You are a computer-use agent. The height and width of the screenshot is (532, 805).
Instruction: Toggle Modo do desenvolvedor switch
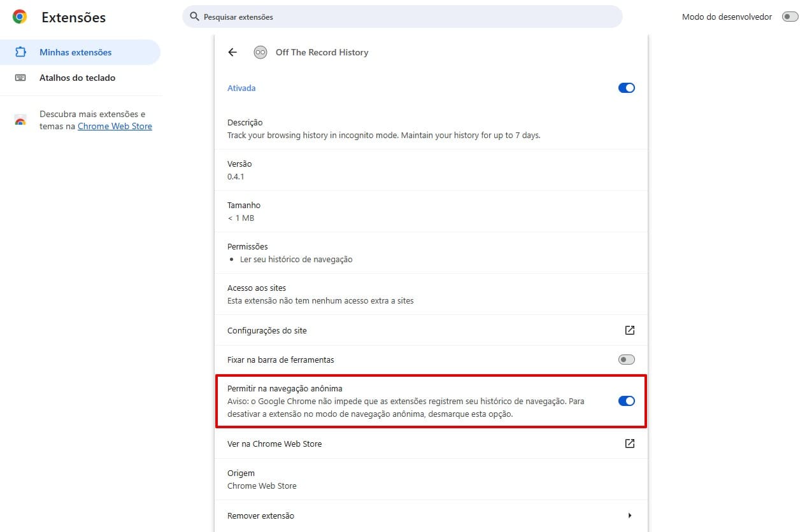pyautogui.click(x=790, y=17)
